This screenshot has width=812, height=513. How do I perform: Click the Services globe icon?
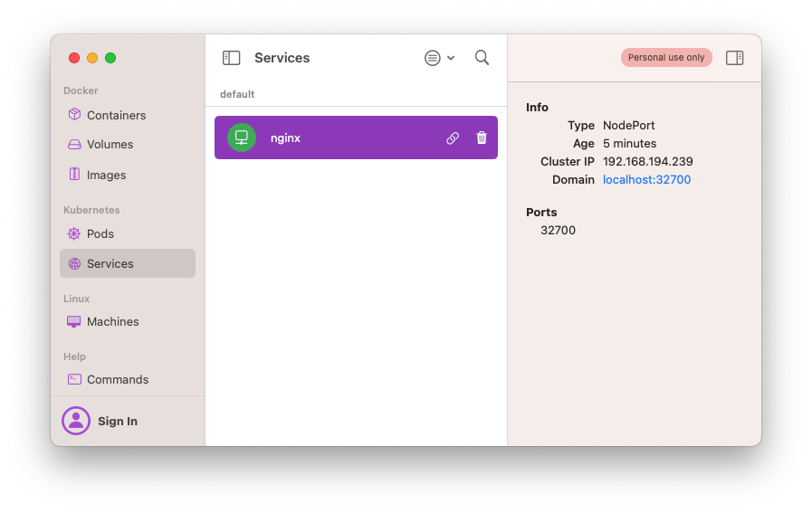(x=74, y=263)
